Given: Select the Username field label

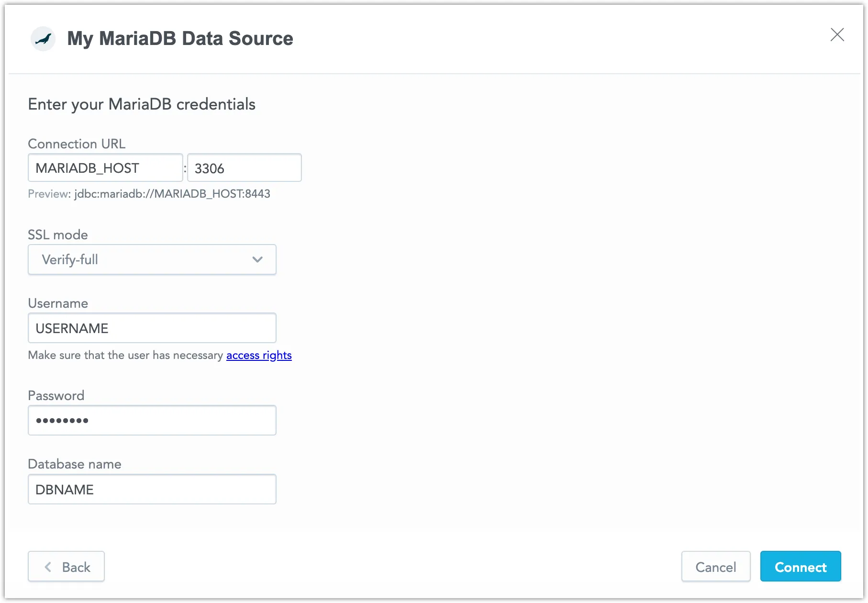Looking at the screenshot, I should (x=58, y=303).
